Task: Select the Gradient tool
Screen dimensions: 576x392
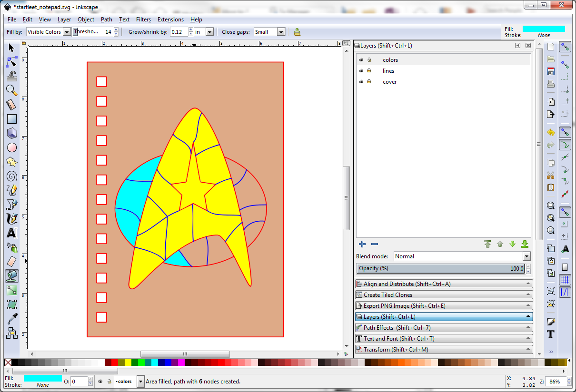Action: click(x=11, y=290)
